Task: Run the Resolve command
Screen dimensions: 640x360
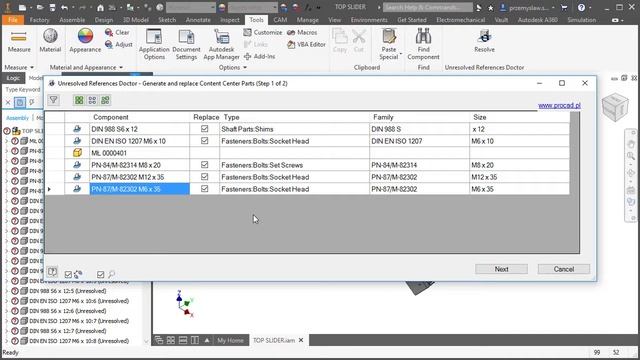Action: click(484, 41)
